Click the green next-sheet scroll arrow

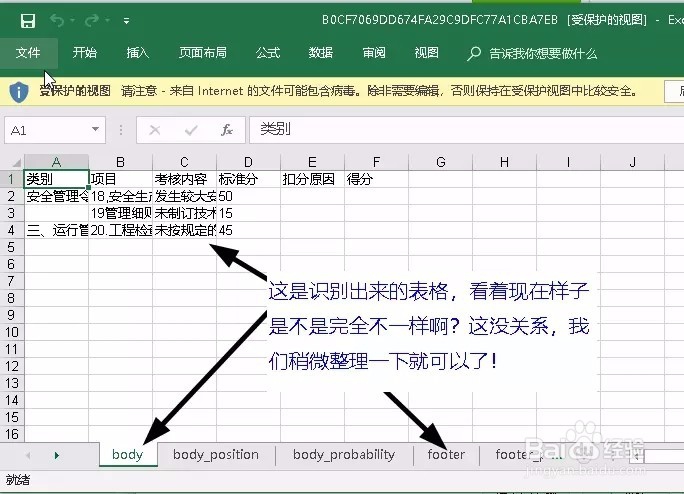[x=57, y=456]
